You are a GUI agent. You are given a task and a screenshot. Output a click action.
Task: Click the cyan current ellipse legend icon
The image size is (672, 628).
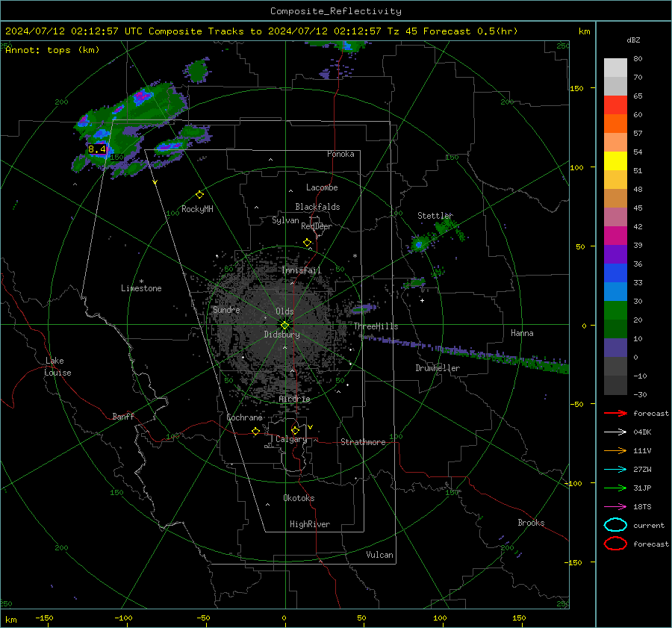click(615, 525)
